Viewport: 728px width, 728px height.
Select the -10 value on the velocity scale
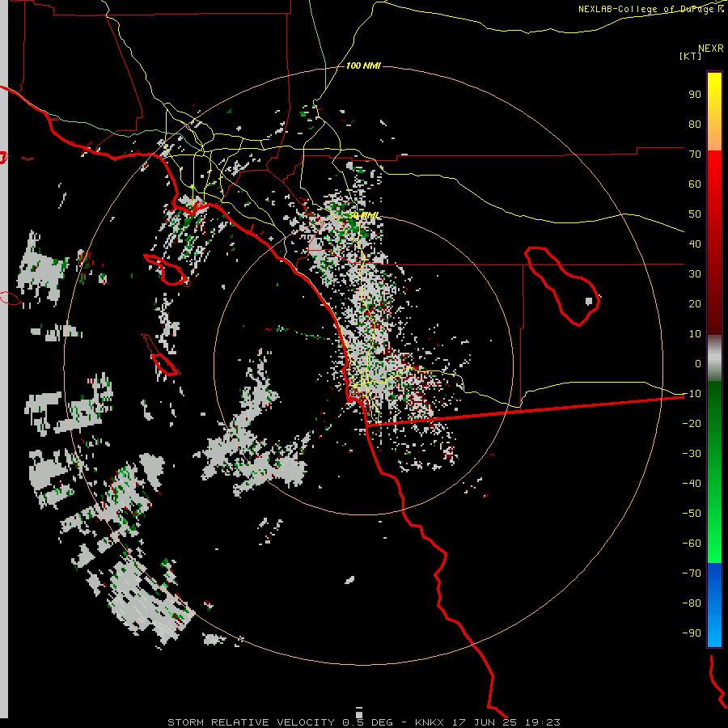click(692, 394)
